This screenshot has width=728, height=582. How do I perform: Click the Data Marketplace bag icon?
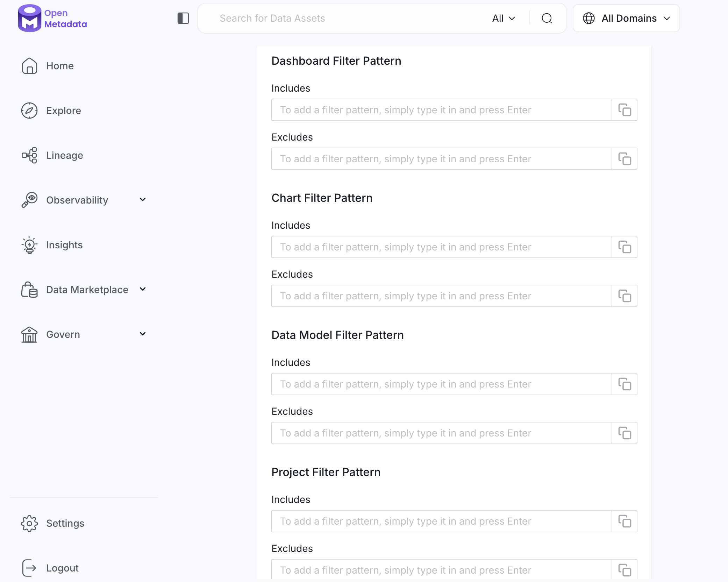[29, 290]
